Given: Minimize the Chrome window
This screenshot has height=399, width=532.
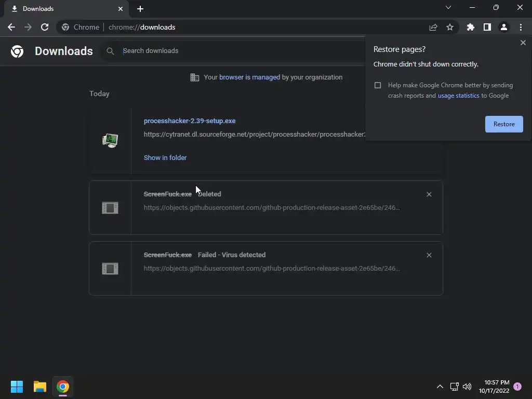Looking at the screenshot, I should [x=472, y=7].
